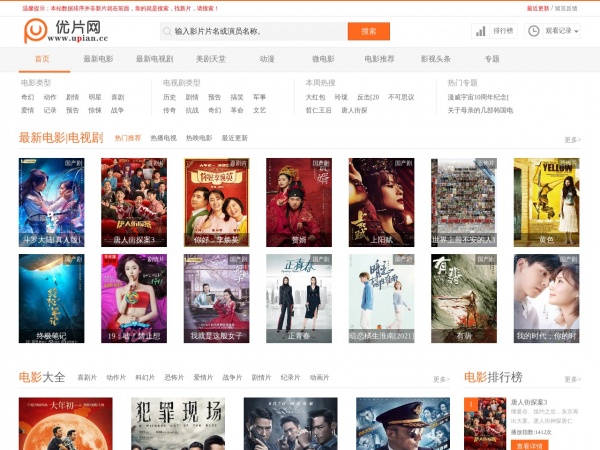Open the 赘婿 poster
The width and height of the screenshot is (600, 450).
299,202
